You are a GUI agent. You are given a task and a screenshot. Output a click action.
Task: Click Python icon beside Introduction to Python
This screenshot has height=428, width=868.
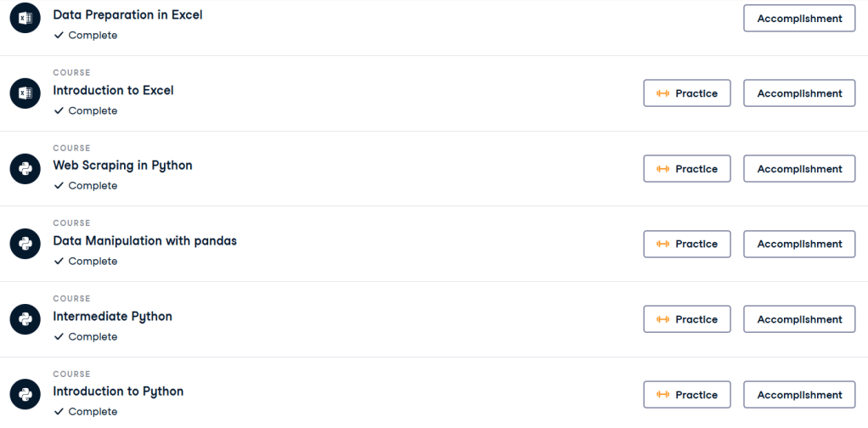click(25, 394)
